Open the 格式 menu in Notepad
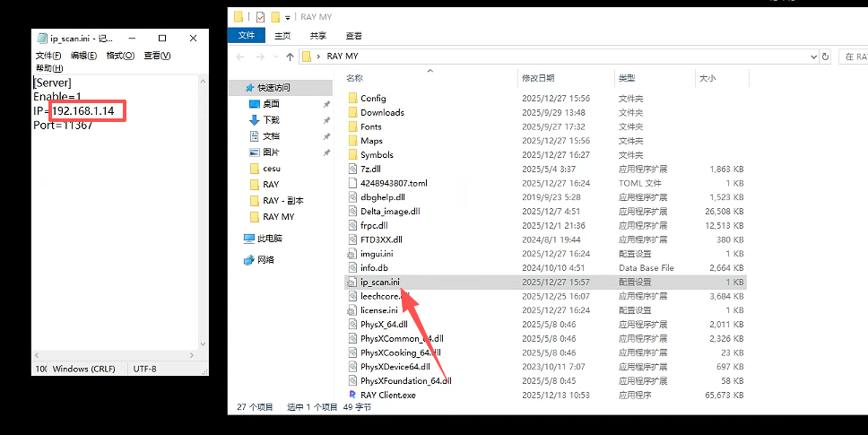The image size is (868, 435). tap(120, 56)
